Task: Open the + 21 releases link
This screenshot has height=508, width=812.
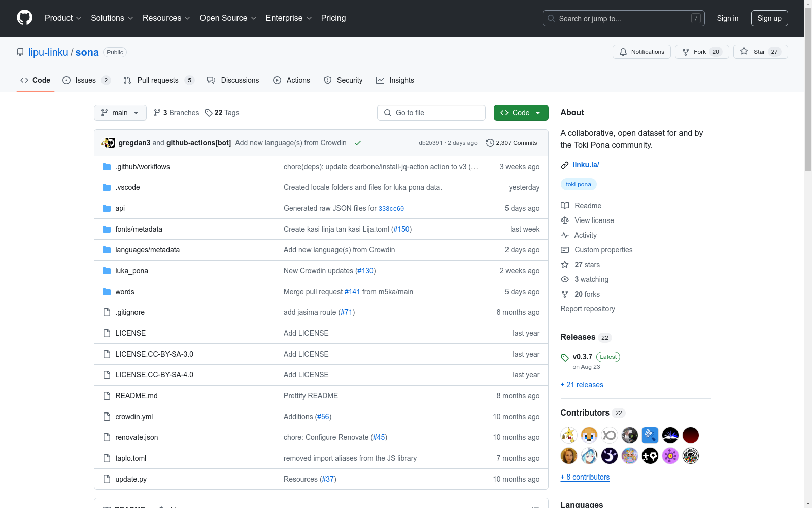Action: pyautogui.click(x=582, y=385)
